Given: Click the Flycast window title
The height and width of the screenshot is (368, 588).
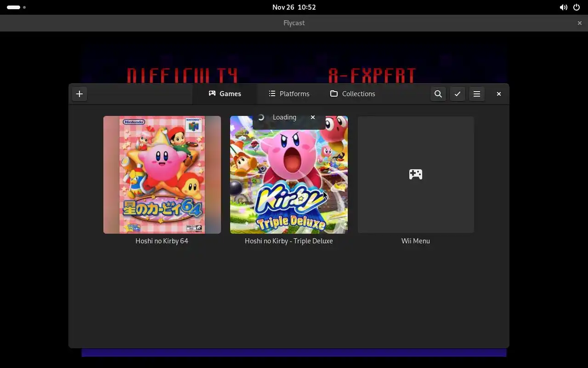Looking at the screenshot, I should coord(294,23).
